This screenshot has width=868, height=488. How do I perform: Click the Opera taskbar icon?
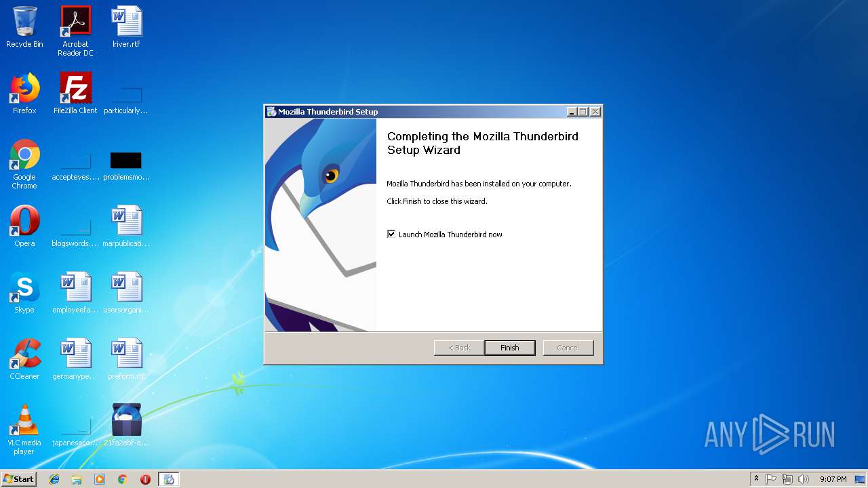pos(145,479)
